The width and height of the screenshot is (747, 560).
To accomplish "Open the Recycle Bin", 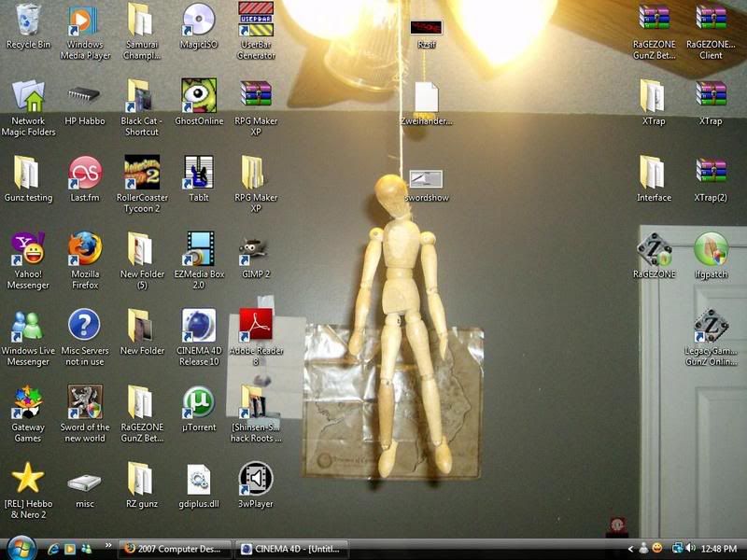I will pos(28,21).
